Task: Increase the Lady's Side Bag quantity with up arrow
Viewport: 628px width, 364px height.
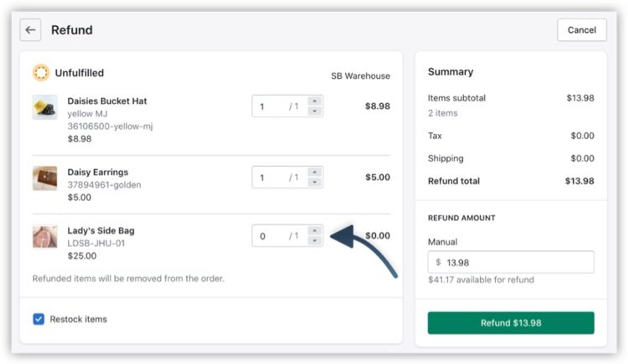Action: point(314,231)
